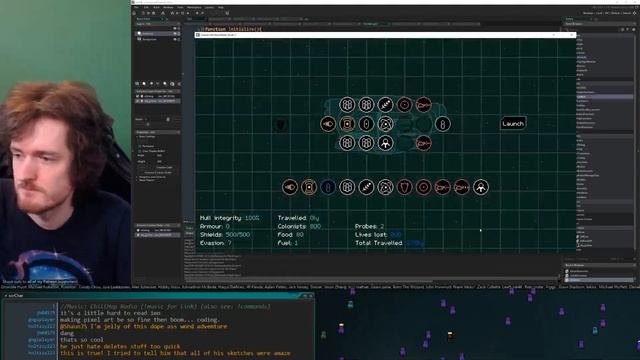640x360 pixels.
Task: Open the Build menu
Action: [x=156, y=7]
